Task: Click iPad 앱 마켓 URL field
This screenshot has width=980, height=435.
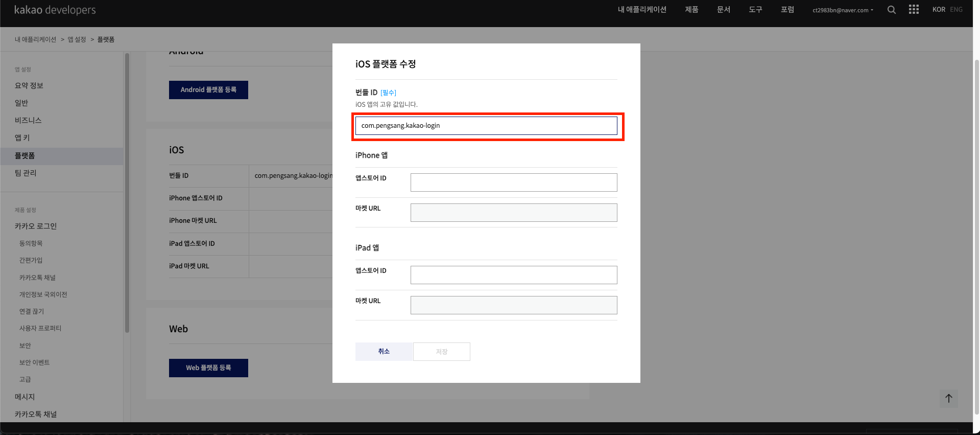Action: click(514, 305)
